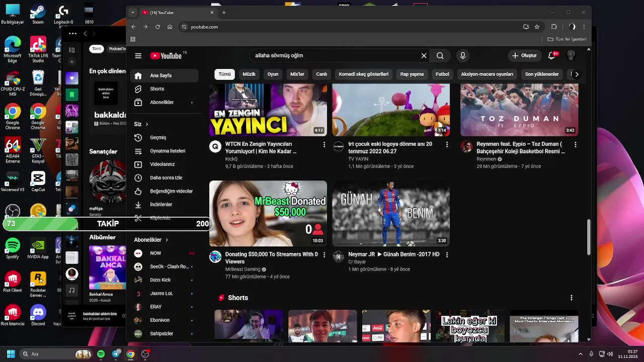Open options menu for WTCN En Zengin video
This screenshot has height=362, width=644.
(324, 144)
